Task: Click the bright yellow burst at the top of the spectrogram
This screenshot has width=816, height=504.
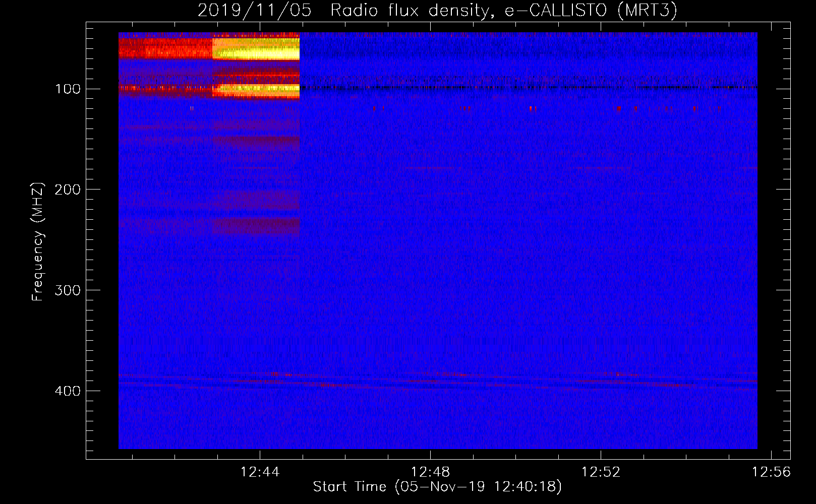Action: (x=256, y=49)
